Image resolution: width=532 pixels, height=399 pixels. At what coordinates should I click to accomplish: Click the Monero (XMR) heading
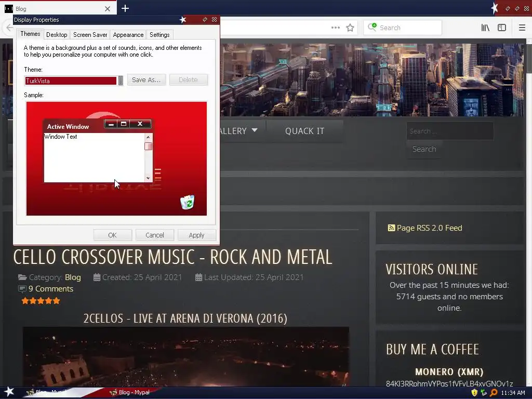coord(449,372)
